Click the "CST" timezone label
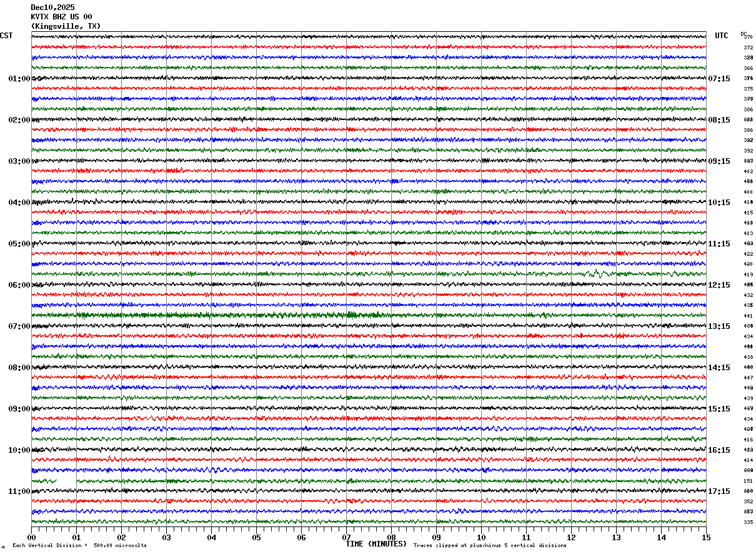The width and height of the screenshot is (756, 554). (x=6, y=36)
